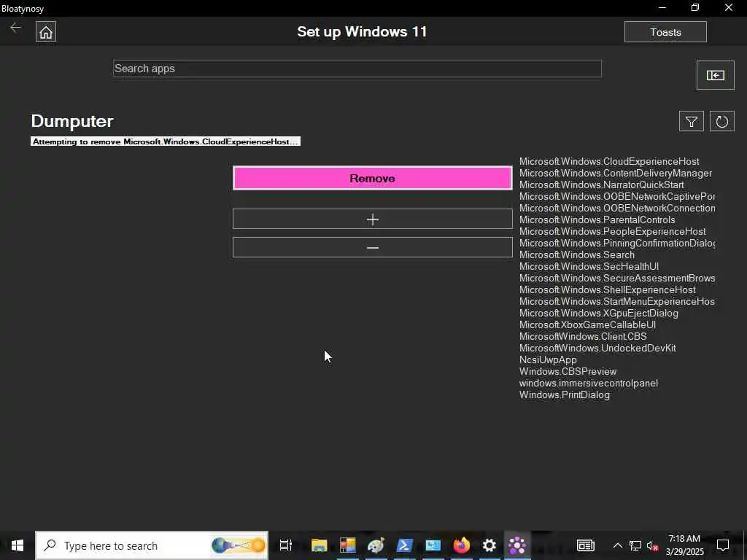Click the pink Remove button

[373, 178]
